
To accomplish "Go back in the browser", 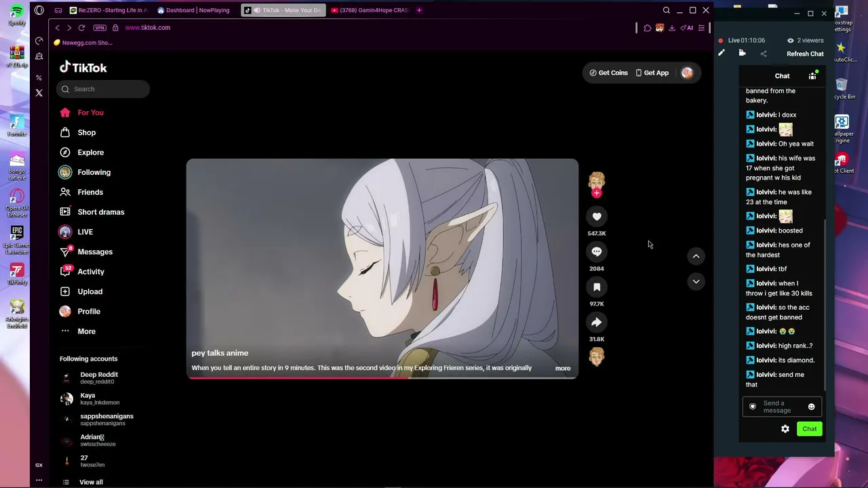I will click(57, 28).
